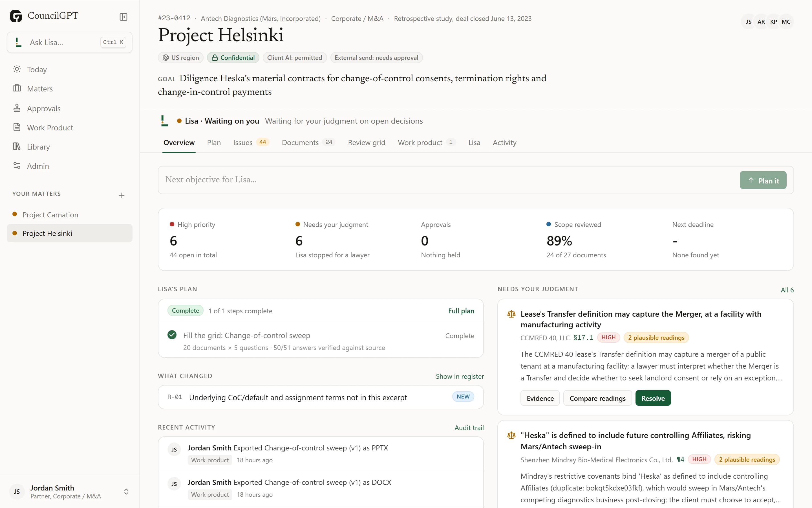Collapse the sidebar panel icon
Screen dimensions: 812x508
(123, 17)
